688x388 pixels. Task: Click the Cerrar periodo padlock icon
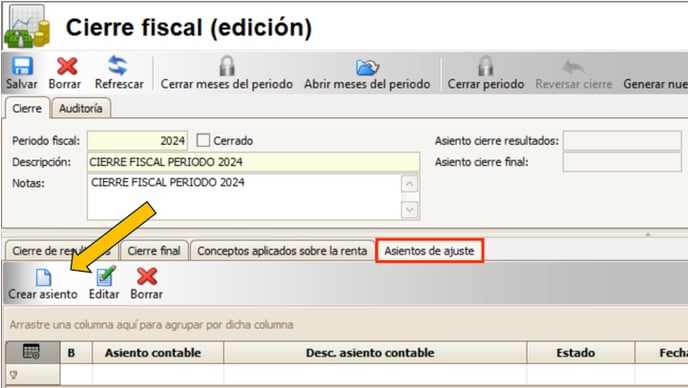click(485, 66)
